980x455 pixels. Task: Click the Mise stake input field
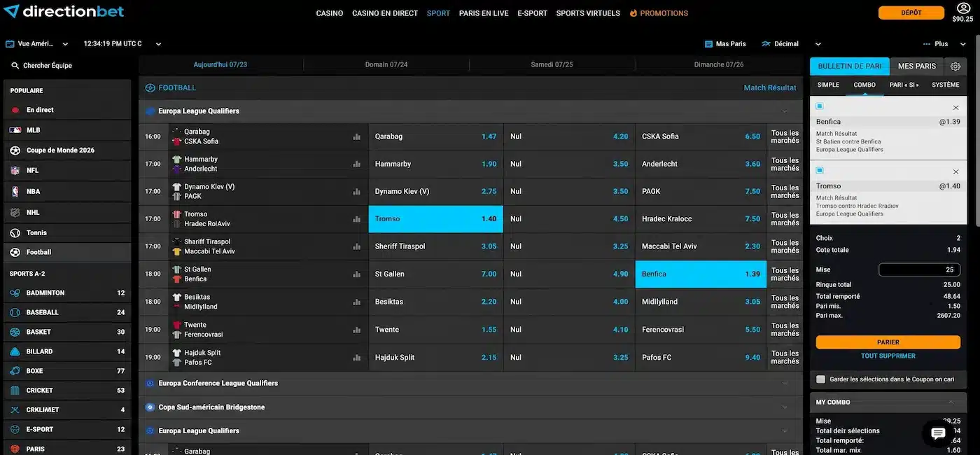point(919,269)
